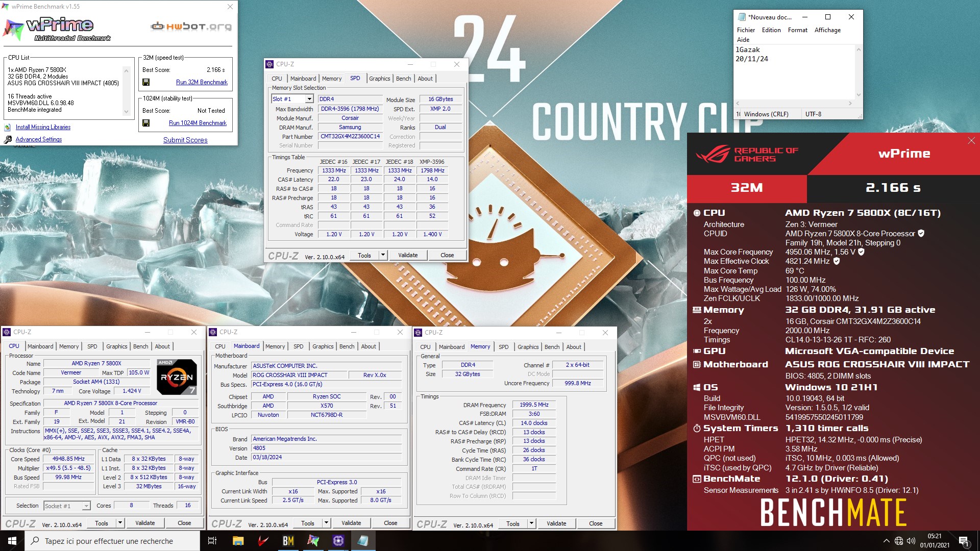Click the Submit Scores link
The image size is (980, 551).
pos(185,140)
